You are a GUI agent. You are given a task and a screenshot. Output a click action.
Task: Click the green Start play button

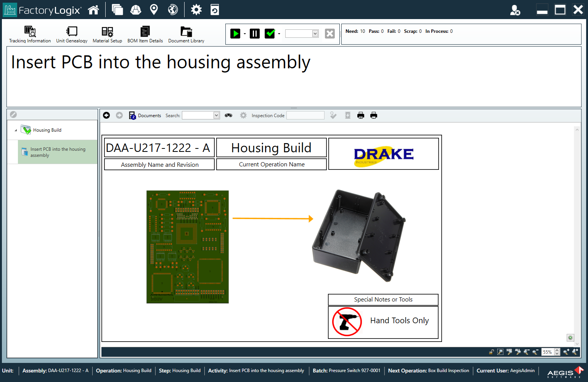pyautogui.click(x=235, y=34)
